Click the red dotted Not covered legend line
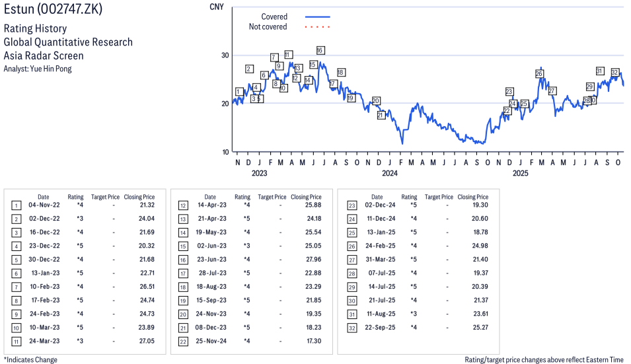Screen dimensions: 631x364 click(317, 27)
